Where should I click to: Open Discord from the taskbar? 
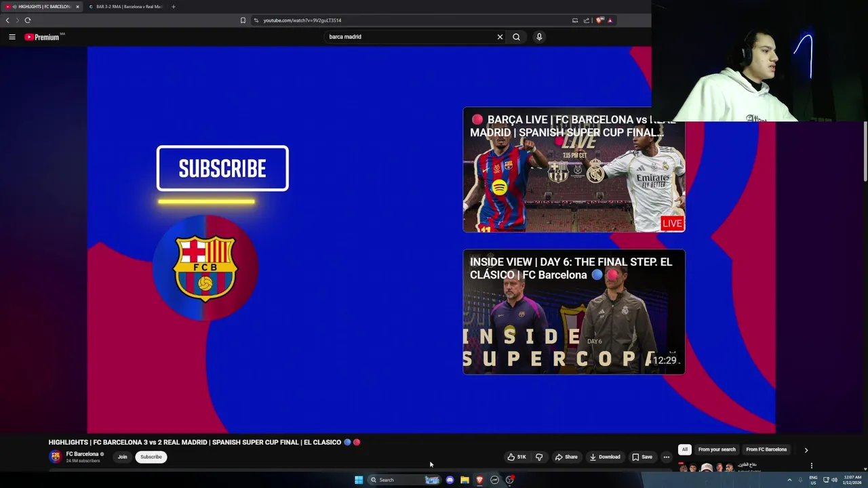tap(450, 480)
